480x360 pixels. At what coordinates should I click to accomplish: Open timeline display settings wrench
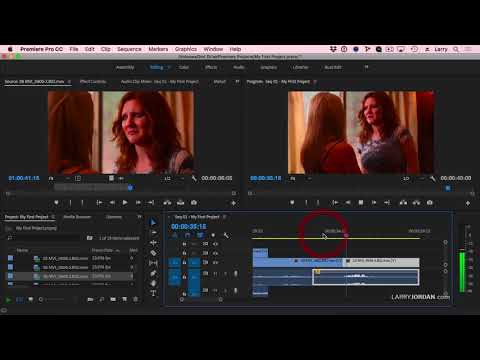tap(226, 235)
